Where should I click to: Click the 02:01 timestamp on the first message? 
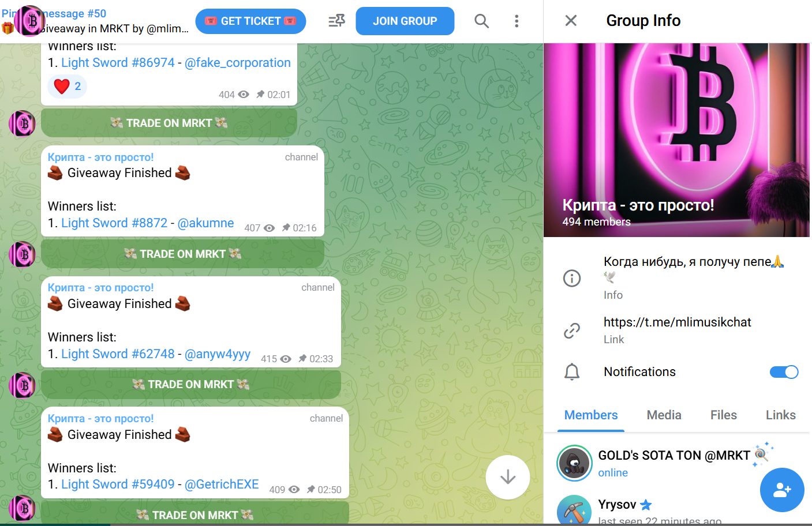pos(279,95)
